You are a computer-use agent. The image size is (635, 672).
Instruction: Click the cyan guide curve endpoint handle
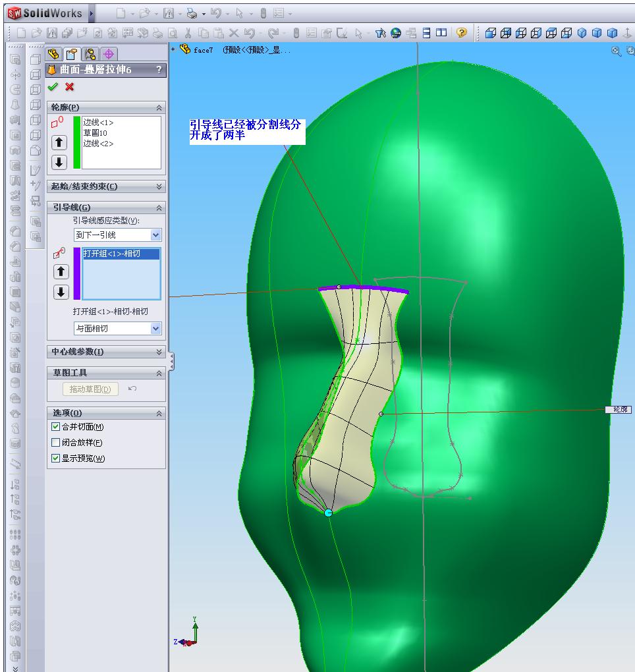tap(329, 513)
